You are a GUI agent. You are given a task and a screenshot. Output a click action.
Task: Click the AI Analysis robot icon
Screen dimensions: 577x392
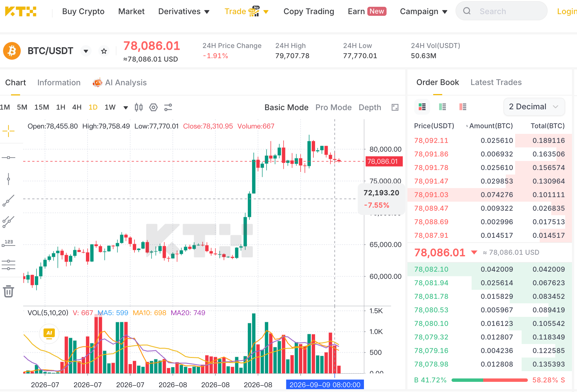[97, 82]
